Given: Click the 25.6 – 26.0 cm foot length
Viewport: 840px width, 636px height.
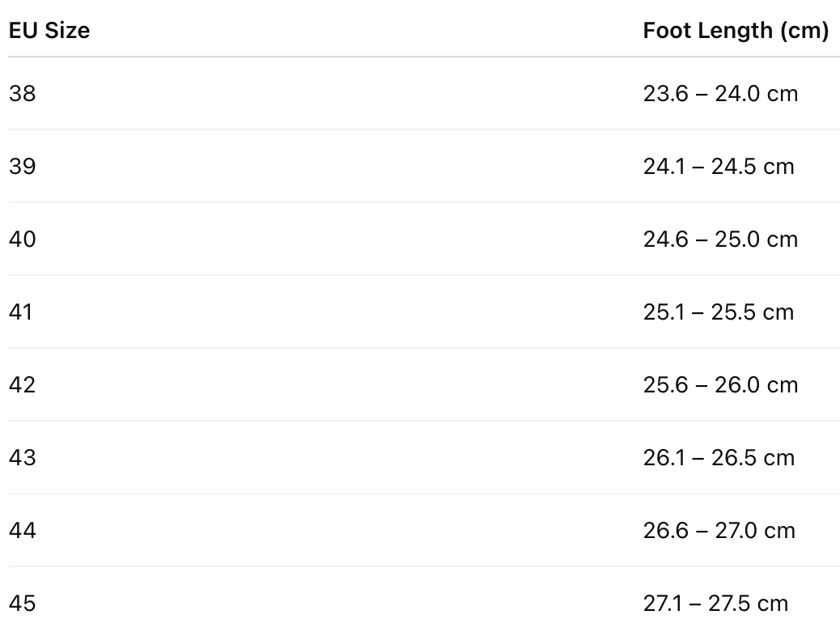Looking at the screenshot, I should pos(720,385).
